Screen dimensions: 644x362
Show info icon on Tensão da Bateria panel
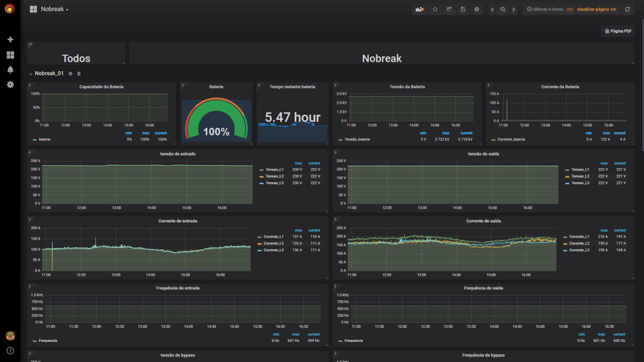(336, 85)
